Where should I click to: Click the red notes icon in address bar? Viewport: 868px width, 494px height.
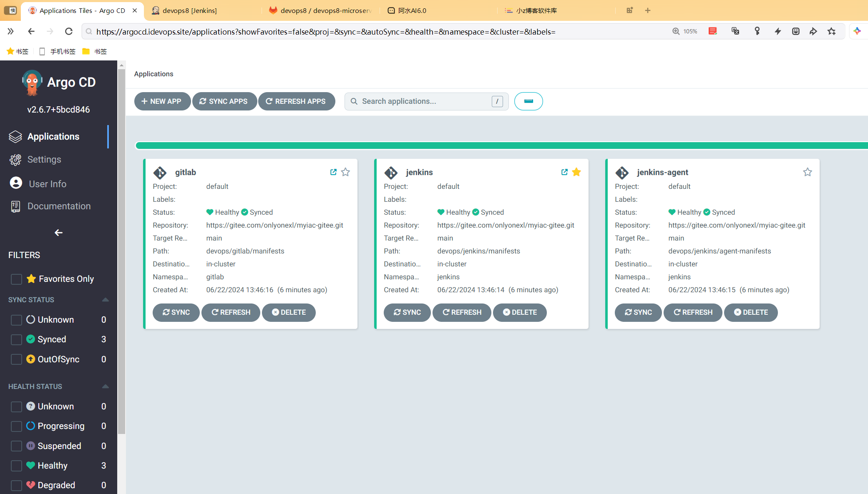(713, 31)
